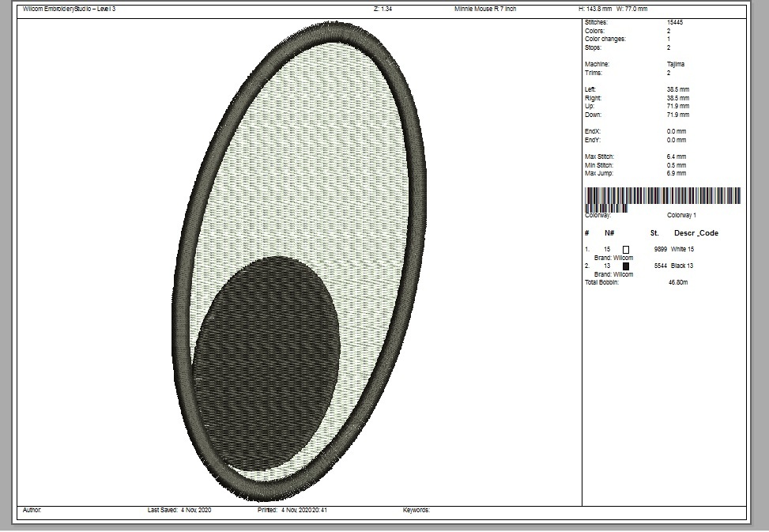Viewport: 769px width, 532px height.
Task: Click 'Brand: Wilcom' under the Black 13 row
Action: pos(613,274)
